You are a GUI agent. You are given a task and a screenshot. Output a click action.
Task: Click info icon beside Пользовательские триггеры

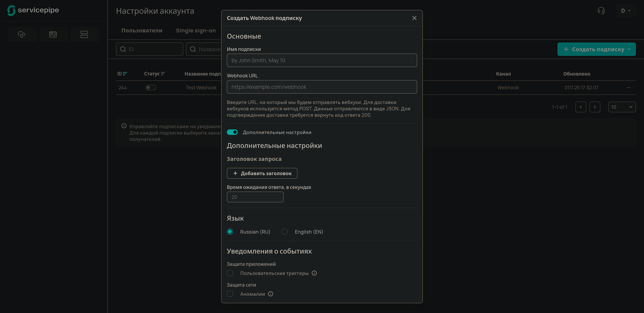coord(314,273)
